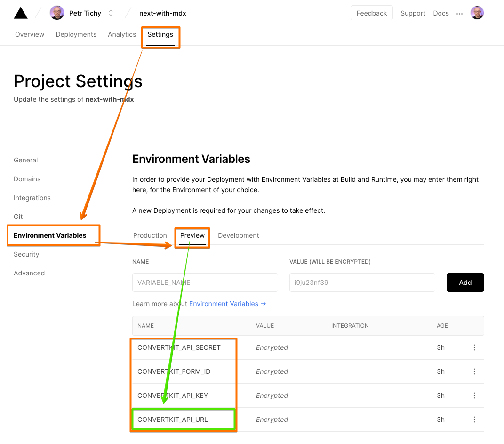Expand the Petr Tichy scope switcher
This screenshot has width=504, height=444.
pyautogui.click(x=111, y=13)
